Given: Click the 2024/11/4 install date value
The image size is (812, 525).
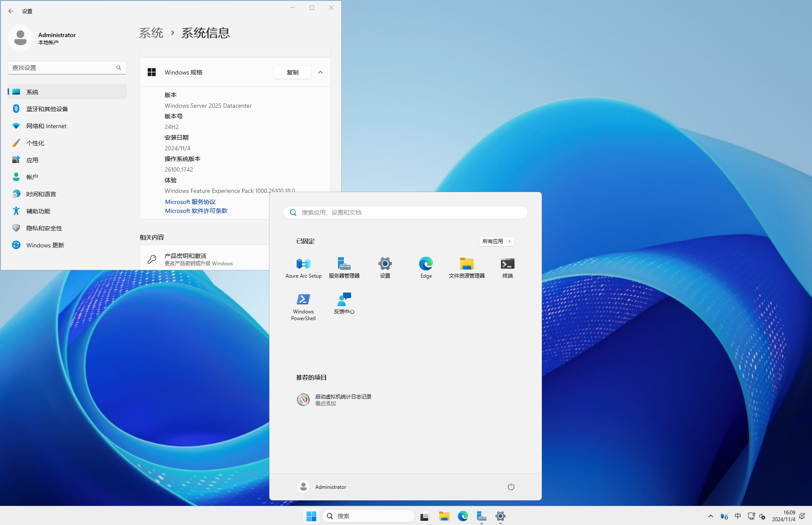Looking at the screenshot, I should (177, 148).
